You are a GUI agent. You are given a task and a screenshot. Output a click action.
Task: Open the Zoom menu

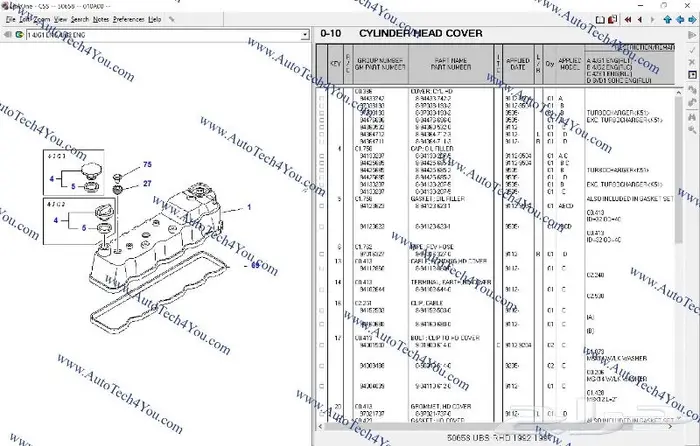click(x=41, y=19)
